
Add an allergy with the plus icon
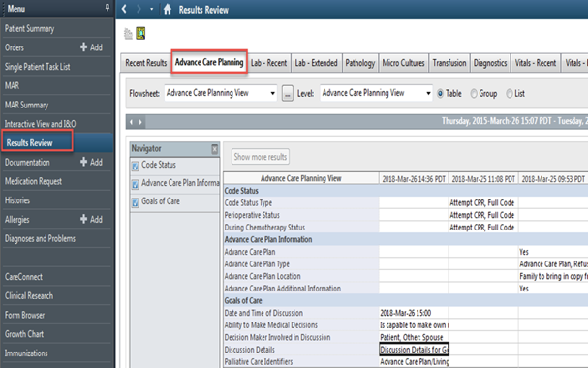coord(83,219)
